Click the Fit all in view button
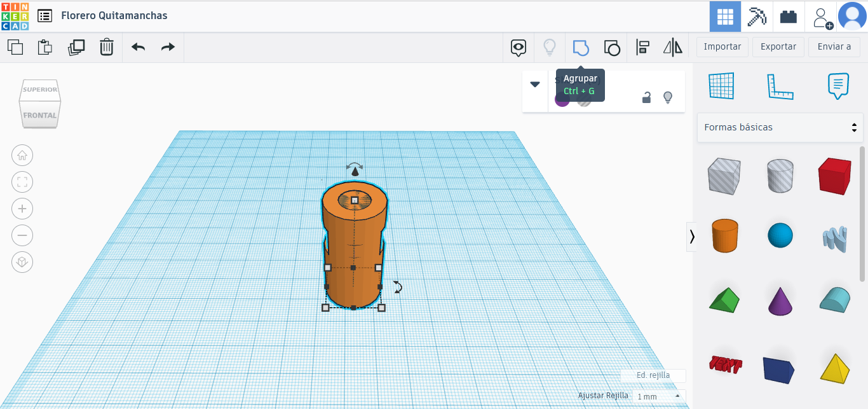Image resolution: width=868 pixels, height=409 pixels. point(22,182)
